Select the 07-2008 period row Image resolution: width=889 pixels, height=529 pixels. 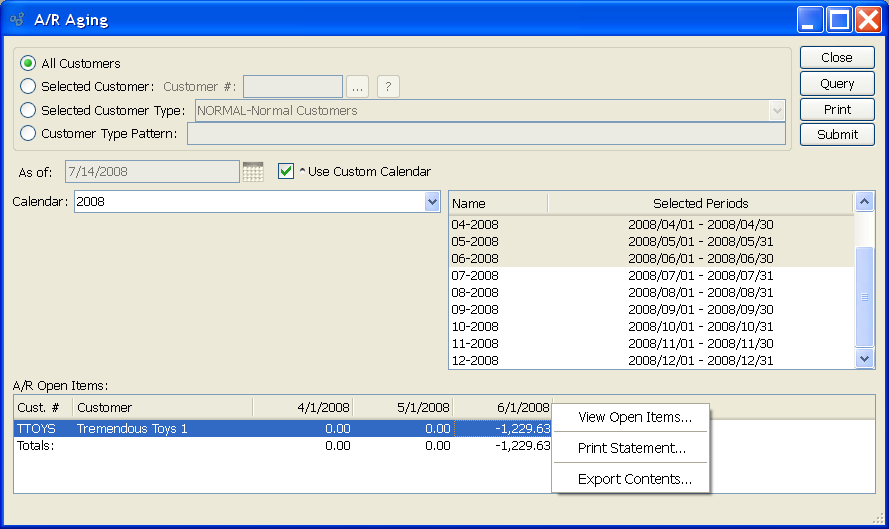click(x=650, y=275)
